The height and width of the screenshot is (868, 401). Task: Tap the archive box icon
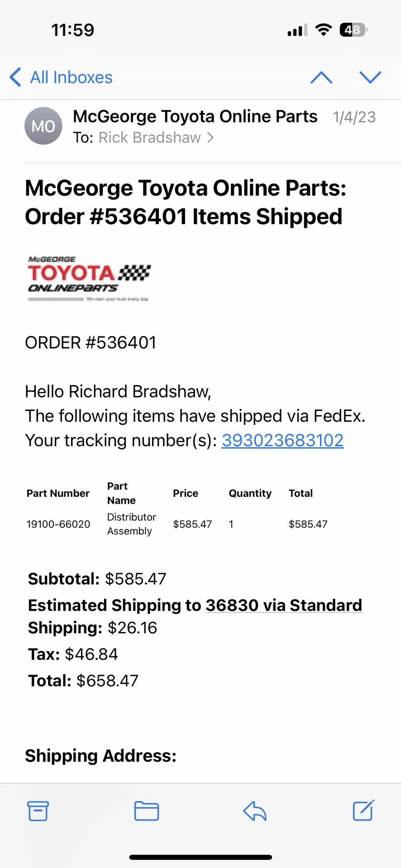38,811
